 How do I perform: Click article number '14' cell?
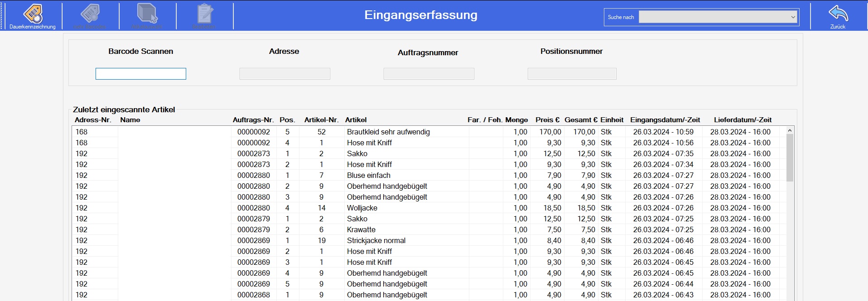tap(322, 208)
